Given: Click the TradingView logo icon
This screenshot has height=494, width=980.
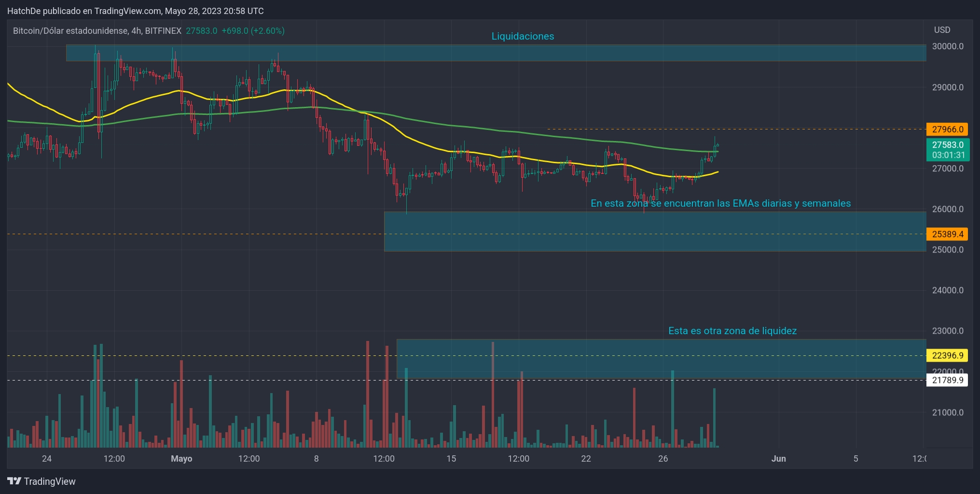Looking at the screenshot, I should 14,481.
